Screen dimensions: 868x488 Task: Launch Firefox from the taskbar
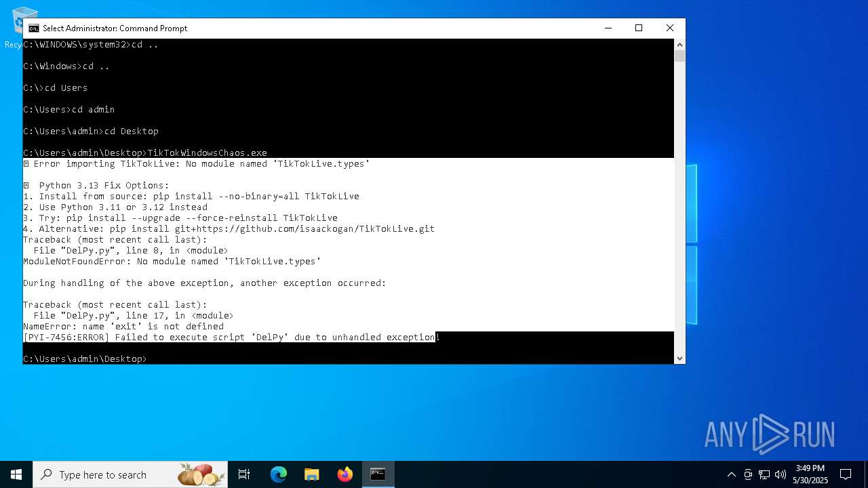point(345,474)
